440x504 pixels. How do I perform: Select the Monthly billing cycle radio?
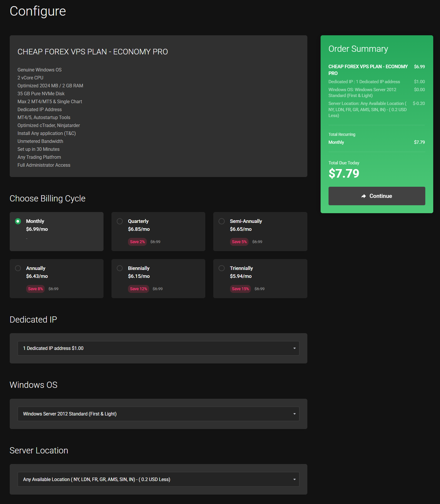click(x=18, y=221)
